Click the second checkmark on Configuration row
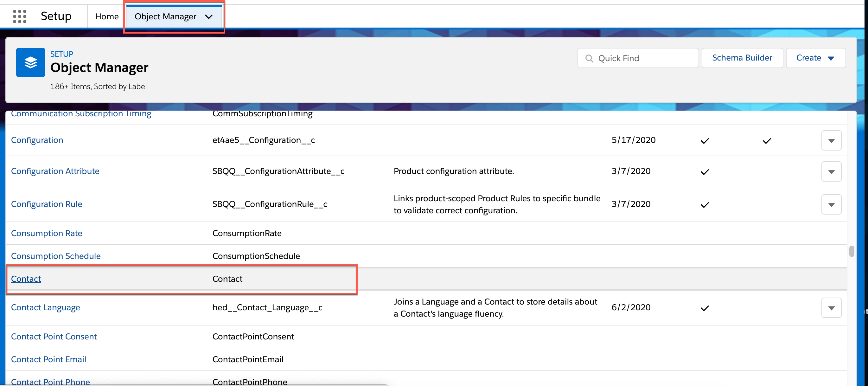The width and height of the screenshot is (868, 386). click(766, 141)
